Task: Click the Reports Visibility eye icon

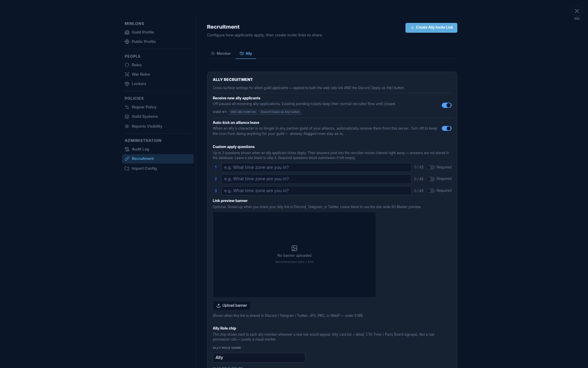Action: 127,126
